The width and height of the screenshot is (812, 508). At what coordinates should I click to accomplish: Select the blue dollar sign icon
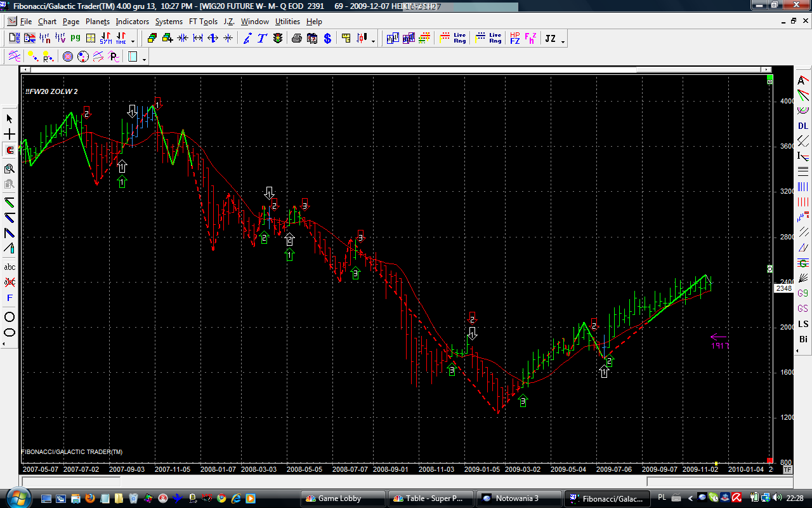click(x=327, y=39)
